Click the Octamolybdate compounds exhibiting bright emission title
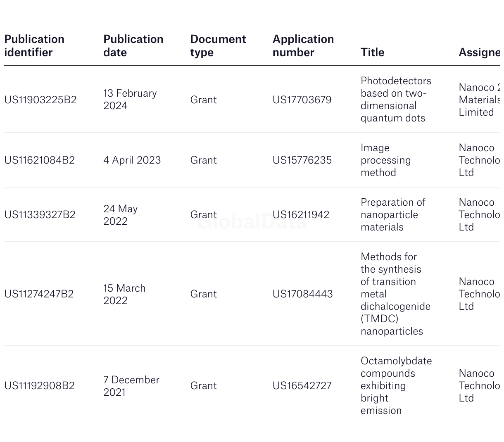The width and height of the screenshot is (504, 442). tap(395, 386)
